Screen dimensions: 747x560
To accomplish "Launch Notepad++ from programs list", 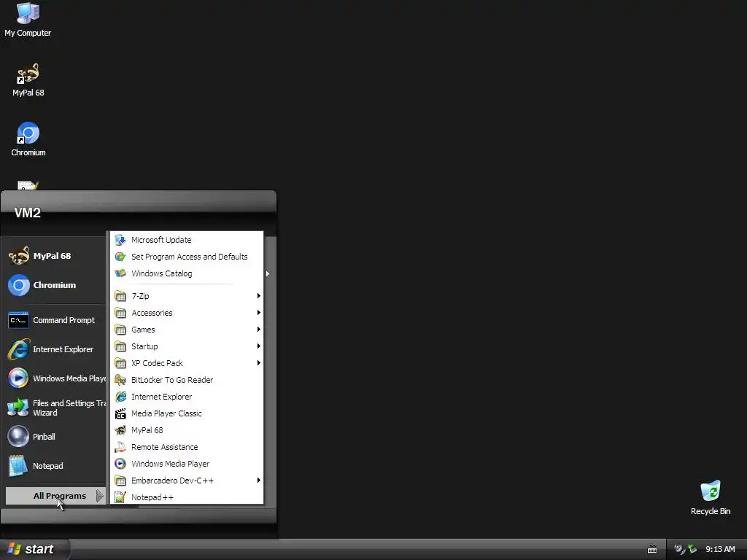I will [x=187, y=497].
